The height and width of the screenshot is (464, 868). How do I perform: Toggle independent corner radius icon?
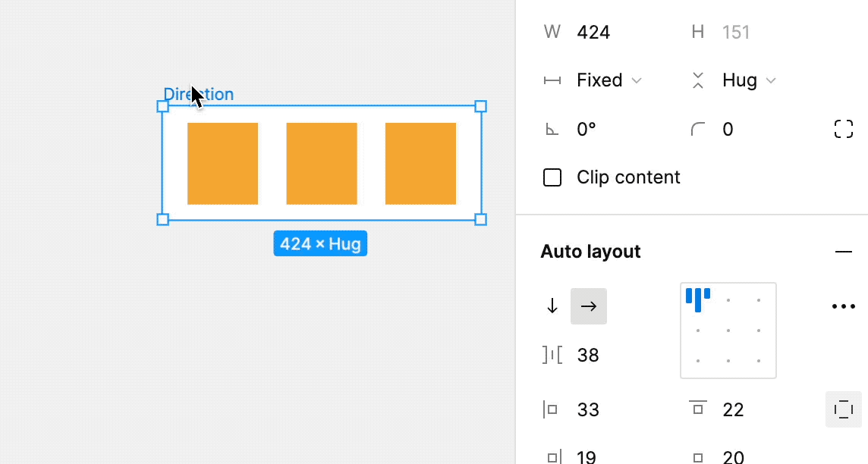[x=843, y=130]
